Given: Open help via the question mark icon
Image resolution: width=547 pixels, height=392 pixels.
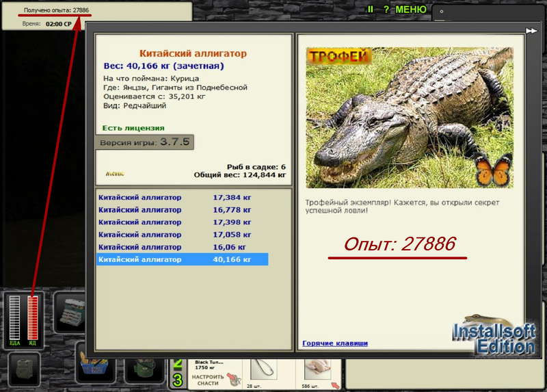Looking at the screenshot, I should click(x=386, y=10).
